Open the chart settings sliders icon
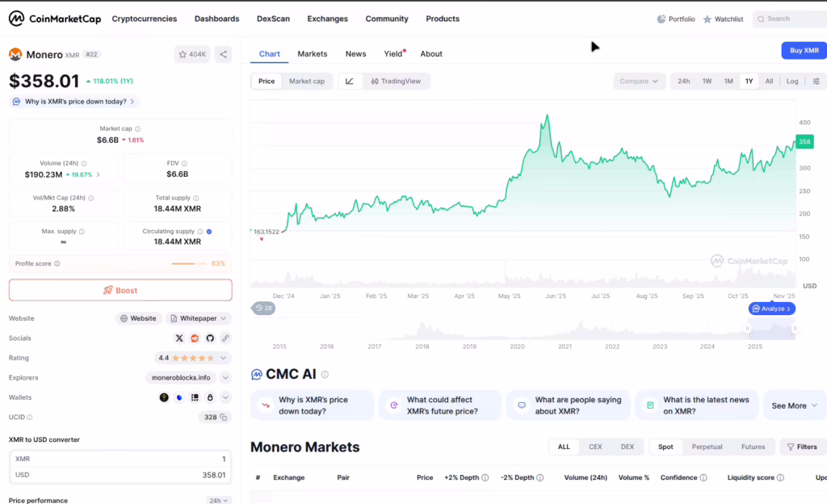The height and width of the screenshot is (504, 827). [817, 81]
